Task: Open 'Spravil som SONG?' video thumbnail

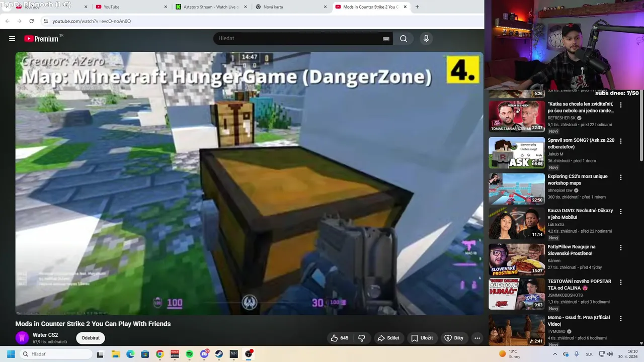Action: click(517, 153)
